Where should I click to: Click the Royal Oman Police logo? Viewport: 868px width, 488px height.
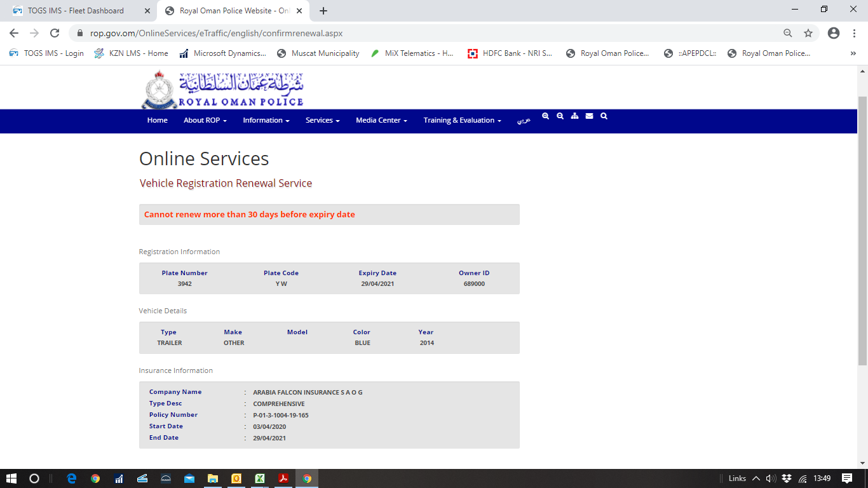coord(222,89)
